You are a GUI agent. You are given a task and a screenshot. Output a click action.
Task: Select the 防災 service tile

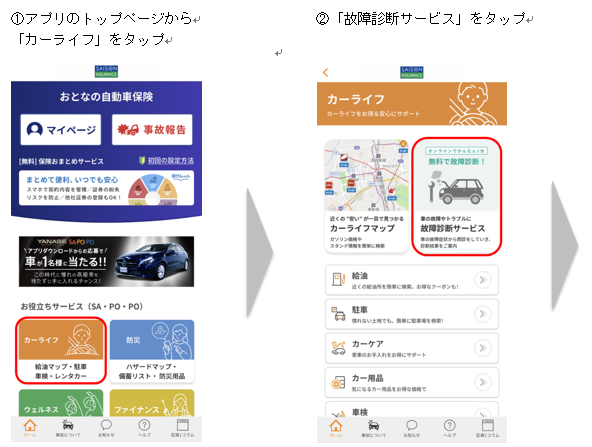click(152, 351)
